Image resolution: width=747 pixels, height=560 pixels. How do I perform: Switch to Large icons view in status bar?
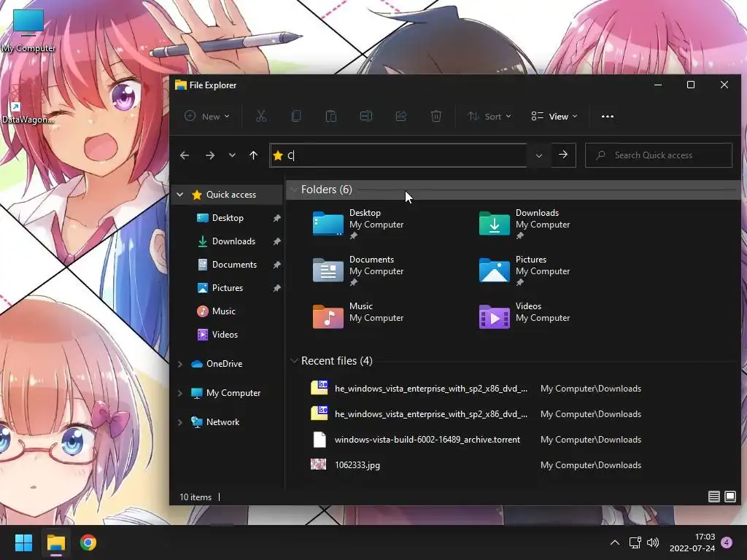(729, 497)
